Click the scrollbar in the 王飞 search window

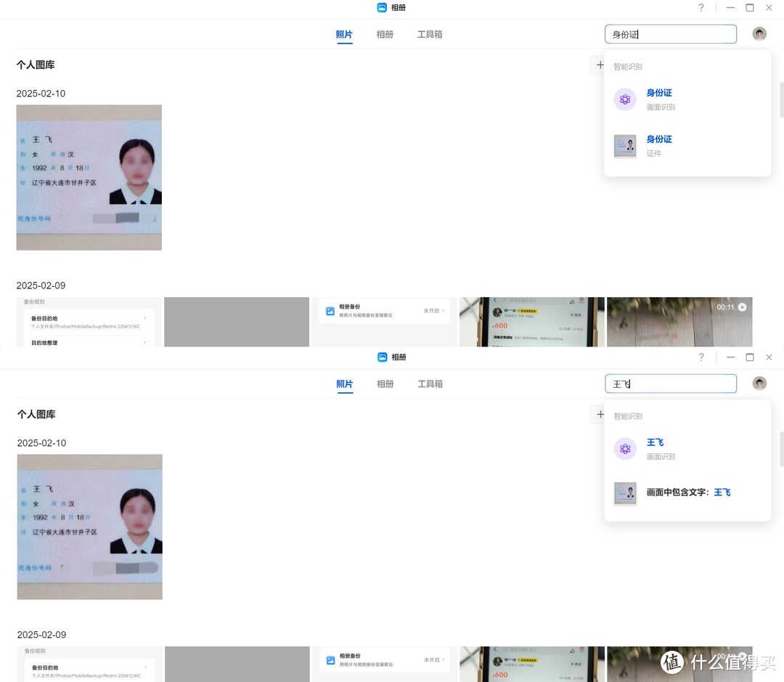pos(782,449)
